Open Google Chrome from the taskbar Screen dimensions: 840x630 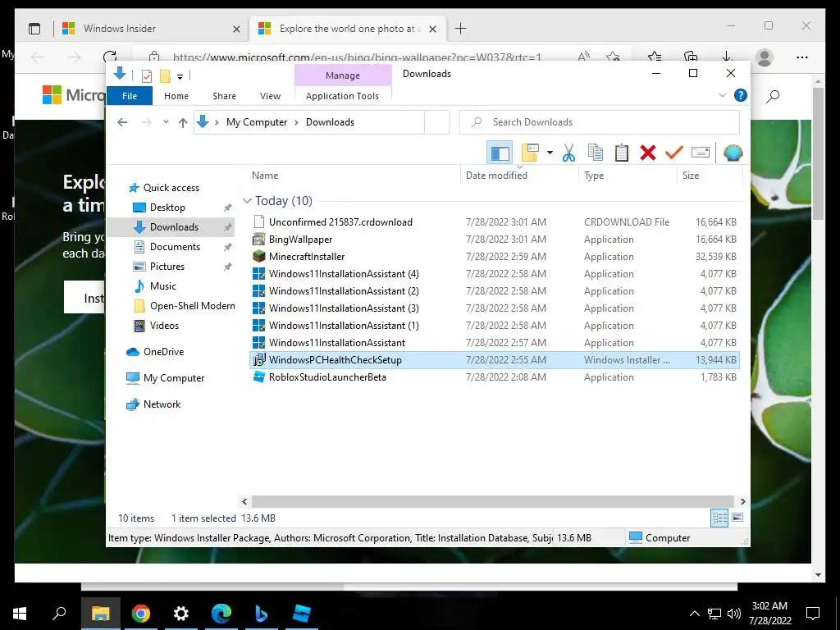click(x=141, y=614)
